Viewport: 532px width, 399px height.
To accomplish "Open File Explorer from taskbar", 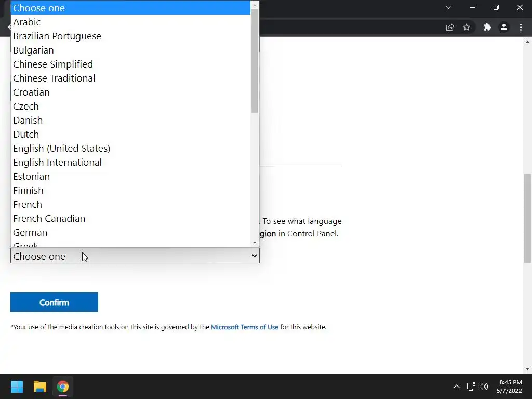I will [x=39, y=387].
